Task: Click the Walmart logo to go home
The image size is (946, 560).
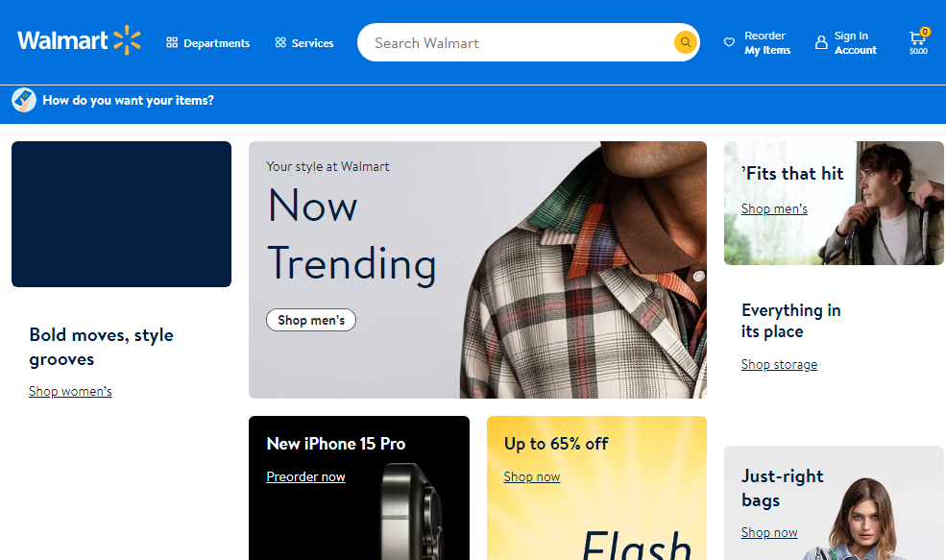Action: coord(79,40)
